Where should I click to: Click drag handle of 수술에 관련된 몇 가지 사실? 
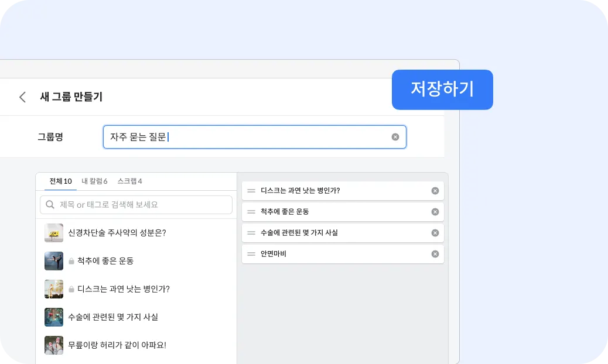(251, 233)
